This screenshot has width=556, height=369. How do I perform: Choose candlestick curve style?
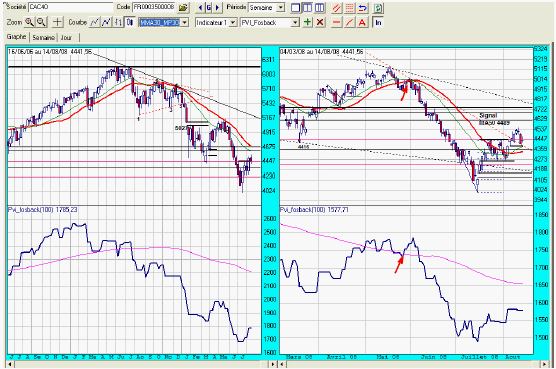[130, 22]
